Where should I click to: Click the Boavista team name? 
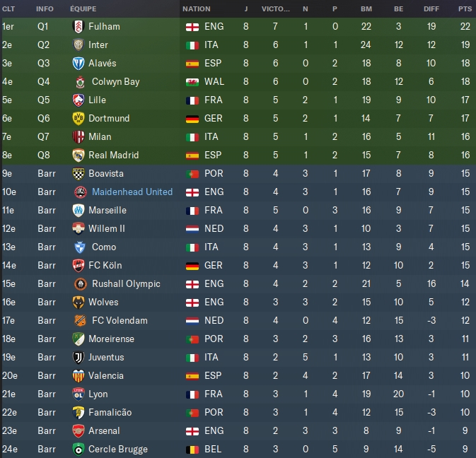(106, 173)
